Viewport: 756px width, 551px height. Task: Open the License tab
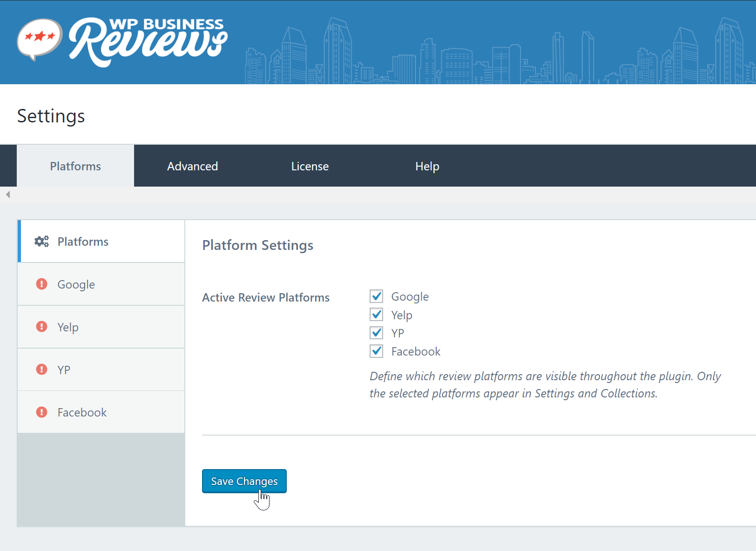(x=310, y=166)
